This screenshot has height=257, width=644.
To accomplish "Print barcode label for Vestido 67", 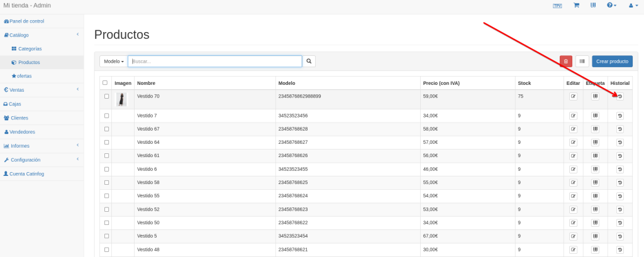I will click(x=595, y=129).
